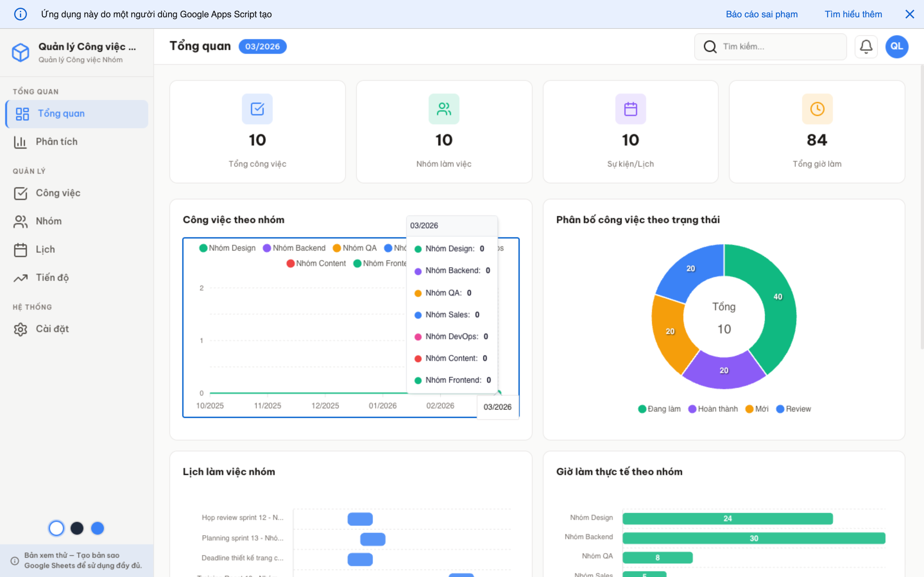Image resolution: width=924 pixels, height=577 pixels.
Task: Open the Phân tích menu item
Action: tap(57, 142)
